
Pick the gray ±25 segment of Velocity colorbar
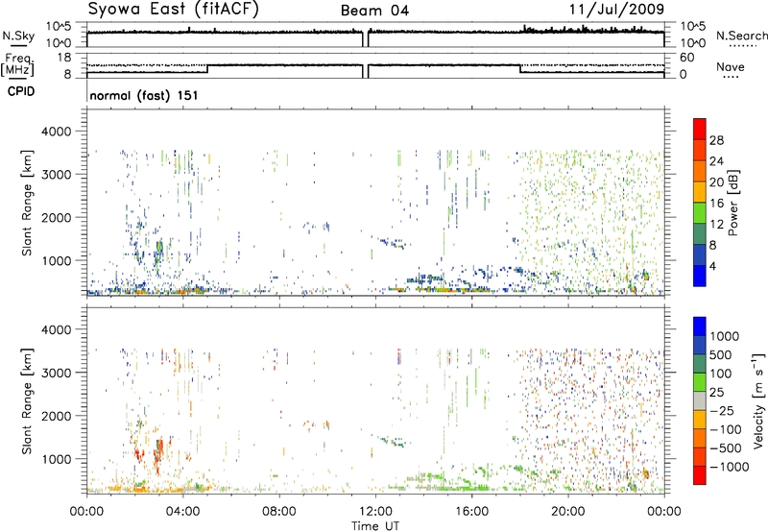tap(700, 400)
